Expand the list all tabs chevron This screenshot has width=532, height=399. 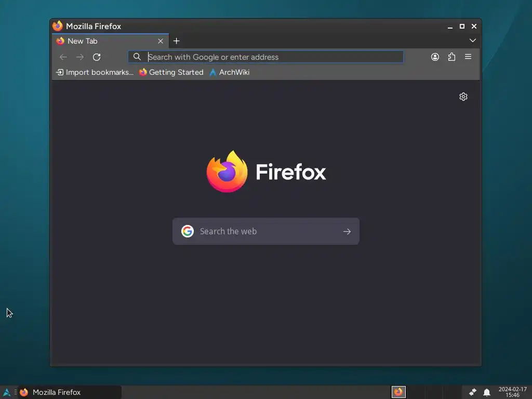(x=473, y=41)
